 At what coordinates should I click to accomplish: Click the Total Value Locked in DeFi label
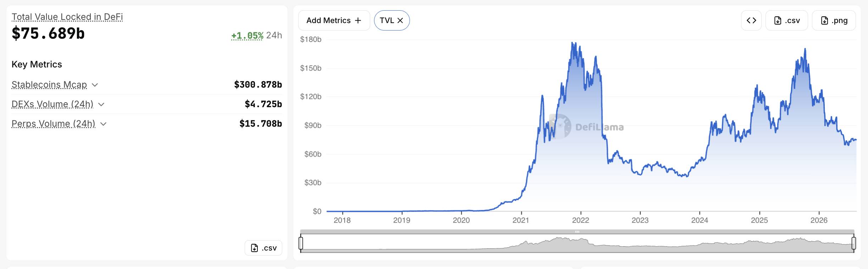(x=67, y=17)
